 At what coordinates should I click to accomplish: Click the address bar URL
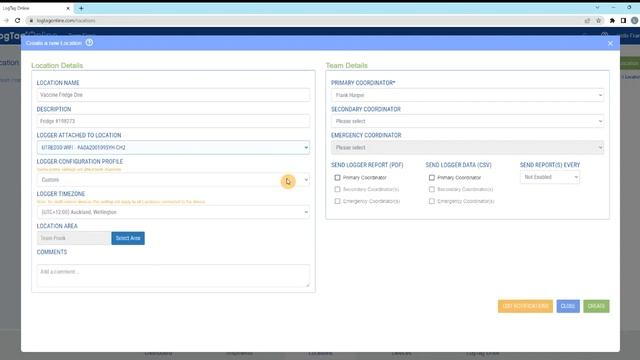tap(65, 20)
